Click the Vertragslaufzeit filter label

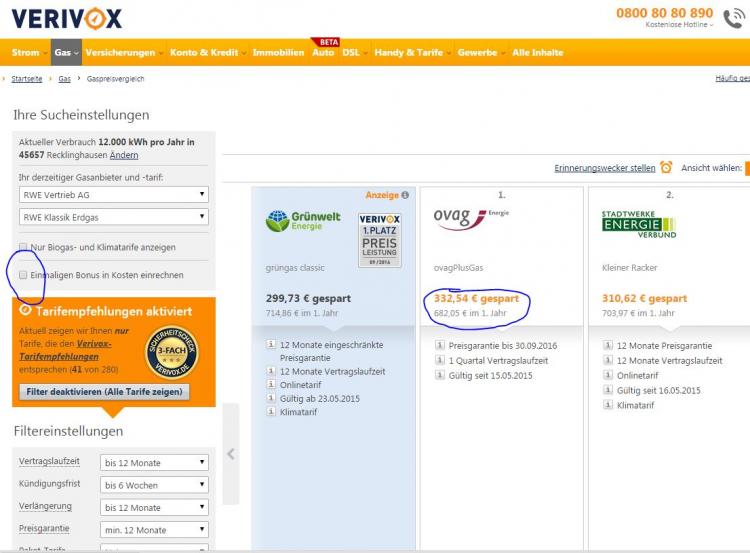pos(49,461)
